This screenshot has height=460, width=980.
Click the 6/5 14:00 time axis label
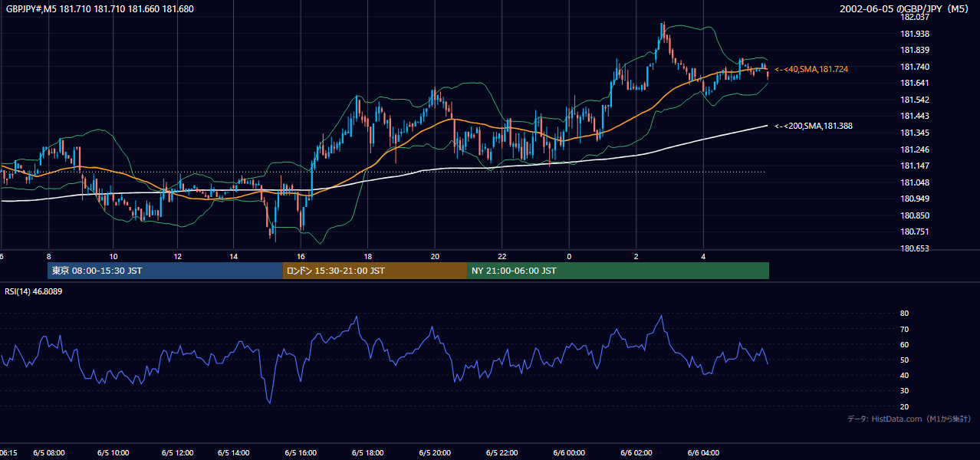pyautogui.click(x=234, y=452)
